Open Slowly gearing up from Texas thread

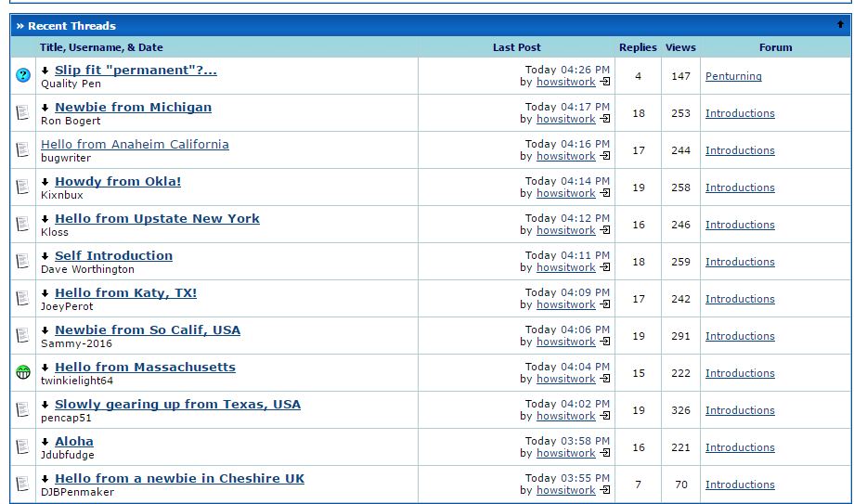[177, 404]
